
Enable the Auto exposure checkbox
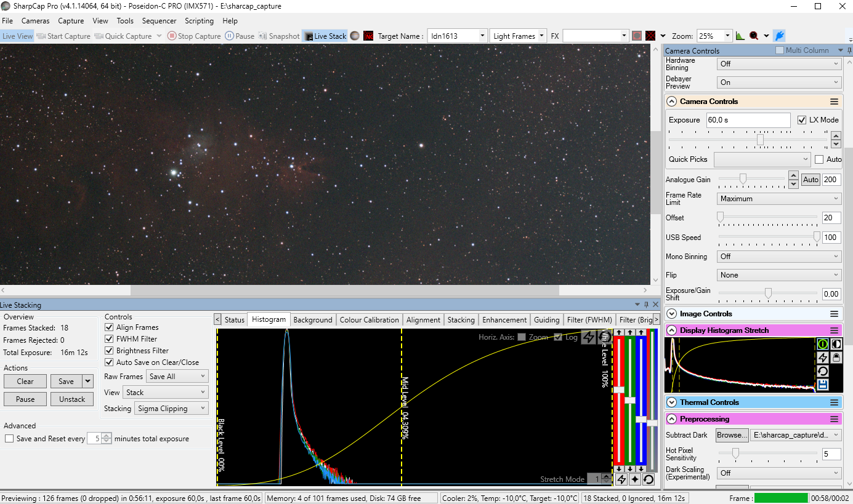[819, 159]
